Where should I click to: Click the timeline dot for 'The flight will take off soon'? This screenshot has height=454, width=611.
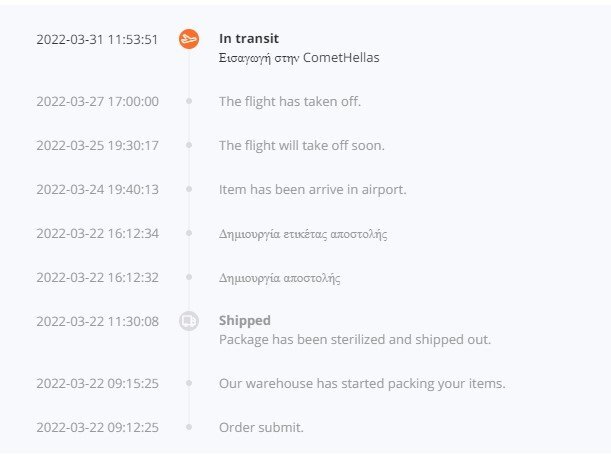(189, 145)
